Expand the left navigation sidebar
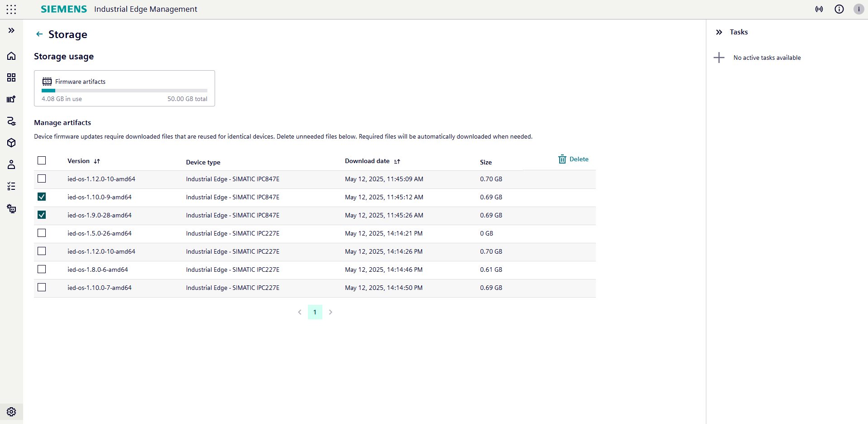Viewport: 868px width, 424px height. coord(11,30)
